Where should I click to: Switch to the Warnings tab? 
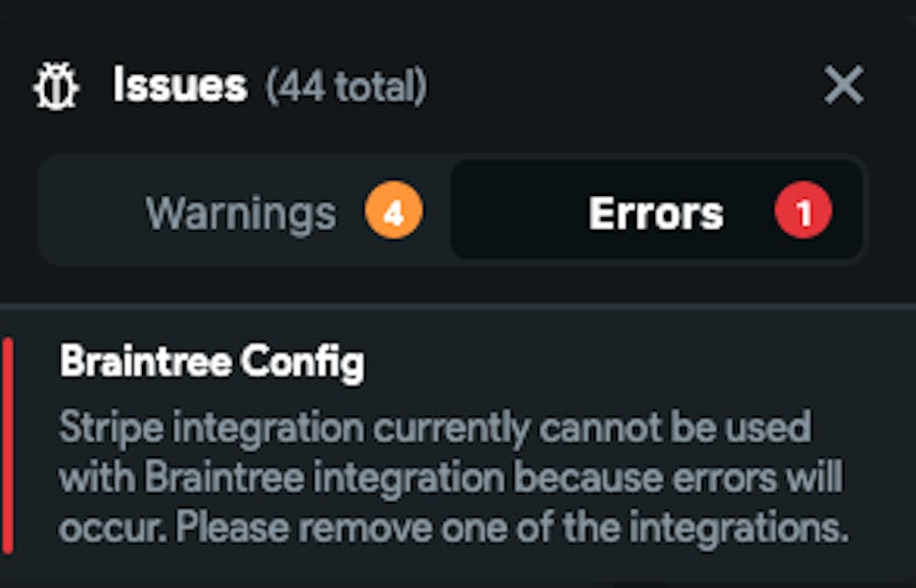pos(243,212)
